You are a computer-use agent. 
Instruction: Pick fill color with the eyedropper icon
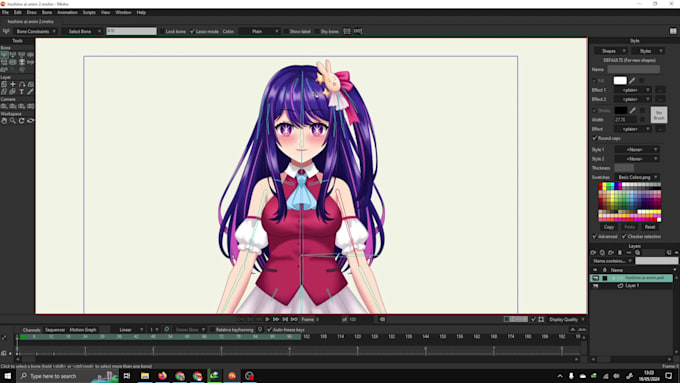632,80
